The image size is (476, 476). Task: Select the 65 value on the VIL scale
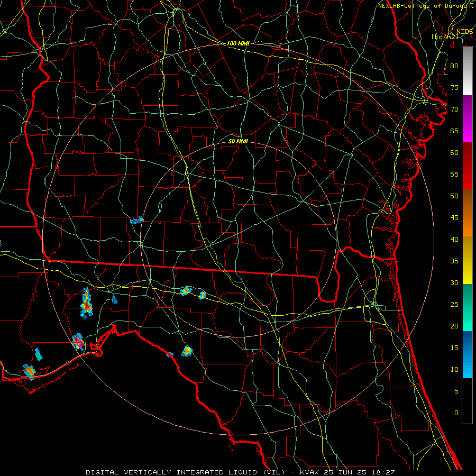[x=454, y=131]
